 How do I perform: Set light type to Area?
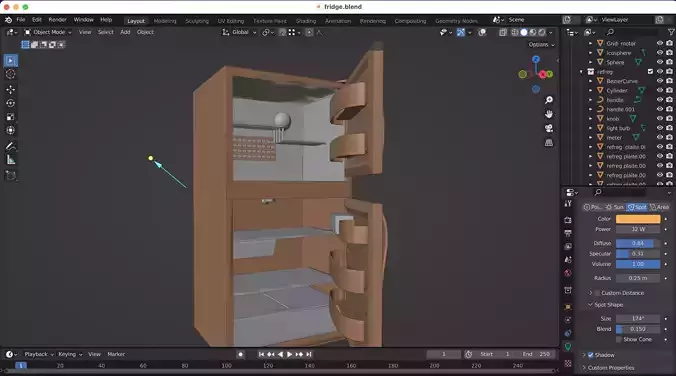pyautogui.click(x=659, y=207)
